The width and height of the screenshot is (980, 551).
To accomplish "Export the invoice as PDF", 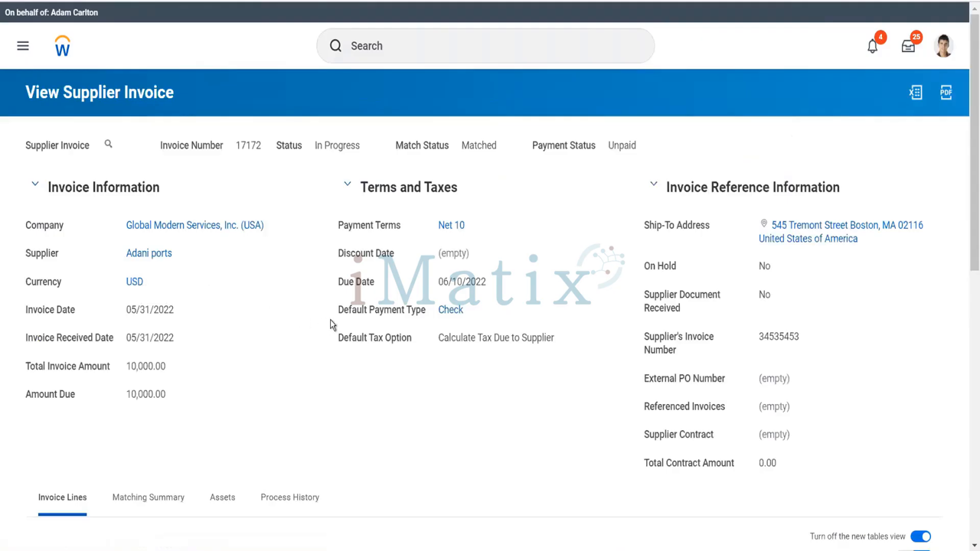I will 946,93.
